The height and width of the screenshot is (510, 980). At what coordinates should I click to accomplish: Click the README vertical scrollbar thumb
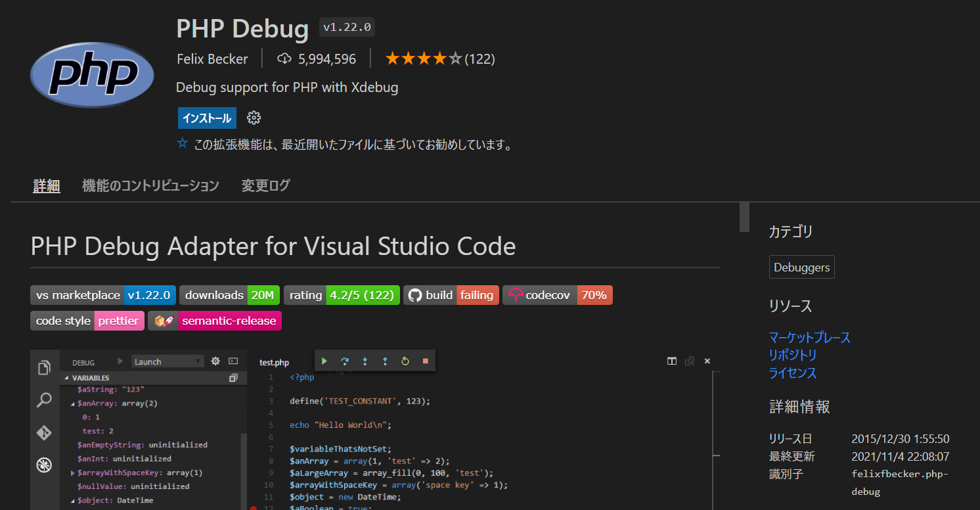[x=744, y=217]
